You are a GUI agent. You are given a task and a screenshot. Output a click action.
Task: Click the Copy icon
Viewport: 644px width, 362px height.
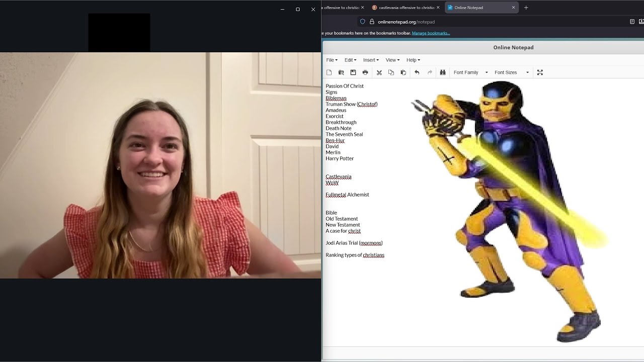[391, 72]
